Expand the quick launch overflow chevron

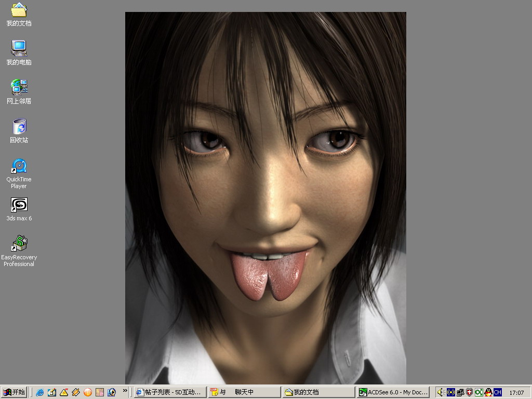125,391
